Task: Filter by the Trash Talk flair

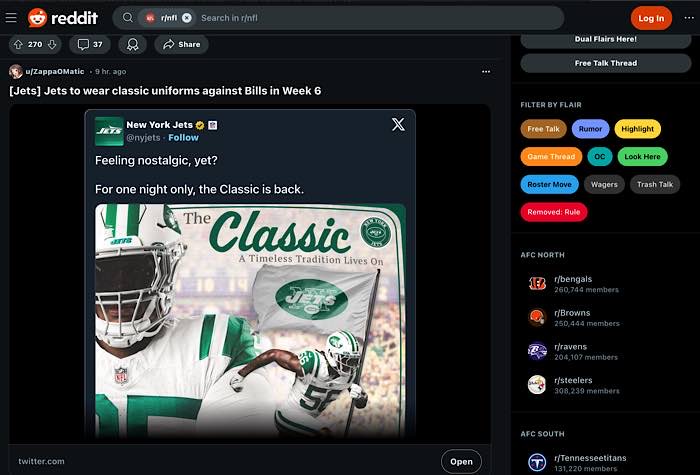Action: tap(654, 184)
